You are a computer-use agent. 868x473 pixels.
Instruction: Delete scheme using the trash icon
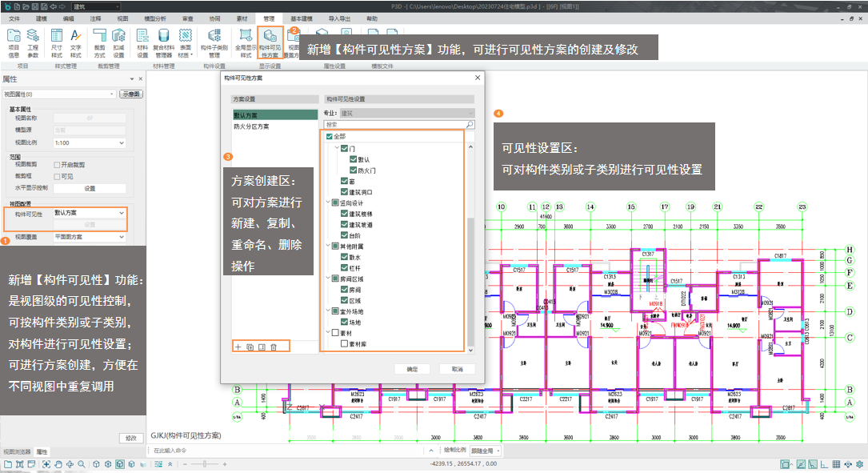[x=274, y=347]
